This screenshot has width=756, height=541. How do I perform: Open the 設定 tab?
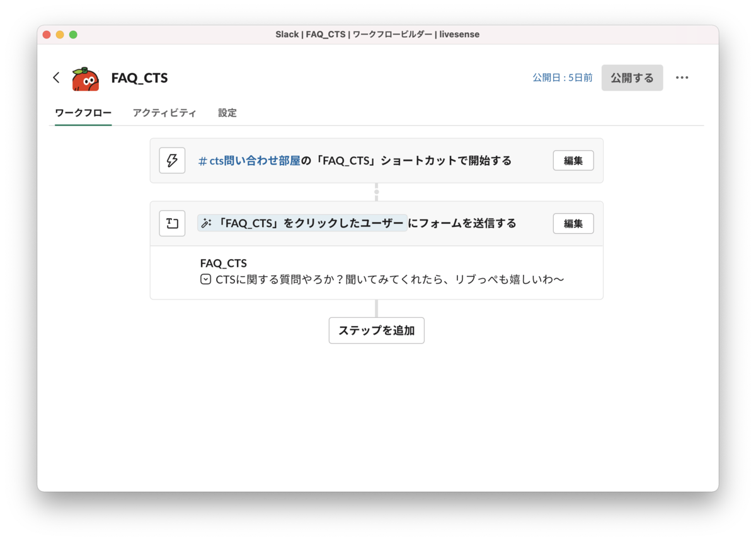click(227, 113)
